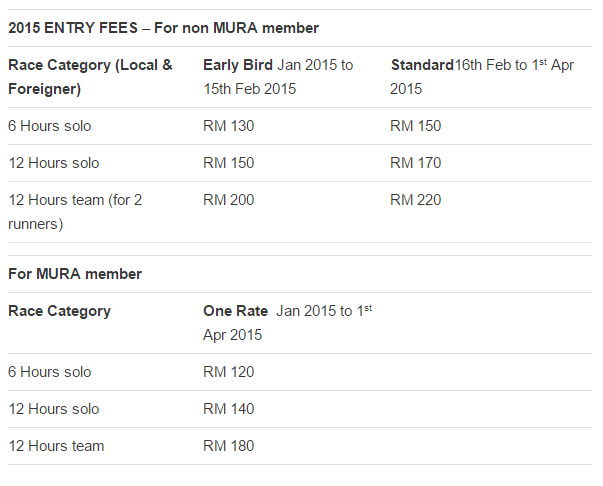Click the RM 200 early bird team fee
Viewport: 603px width, 486px height.
click(228, 200)
